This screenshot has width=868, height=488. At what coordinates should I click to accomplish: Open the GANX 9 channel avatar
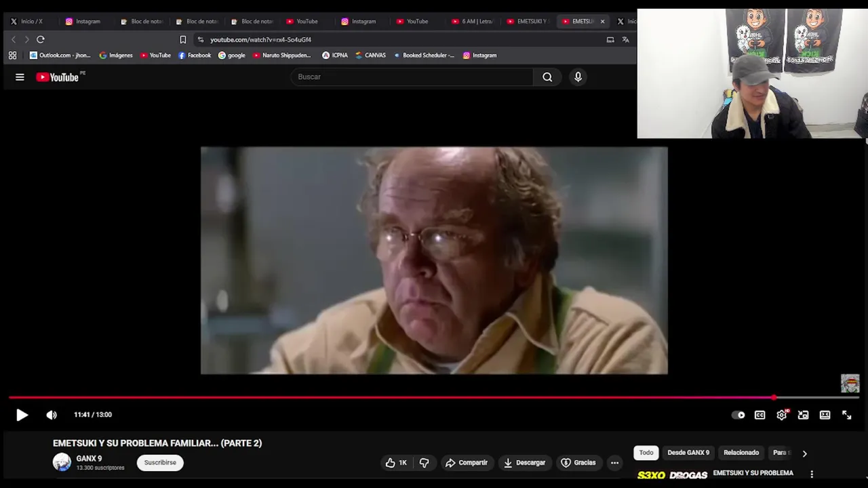62,462
